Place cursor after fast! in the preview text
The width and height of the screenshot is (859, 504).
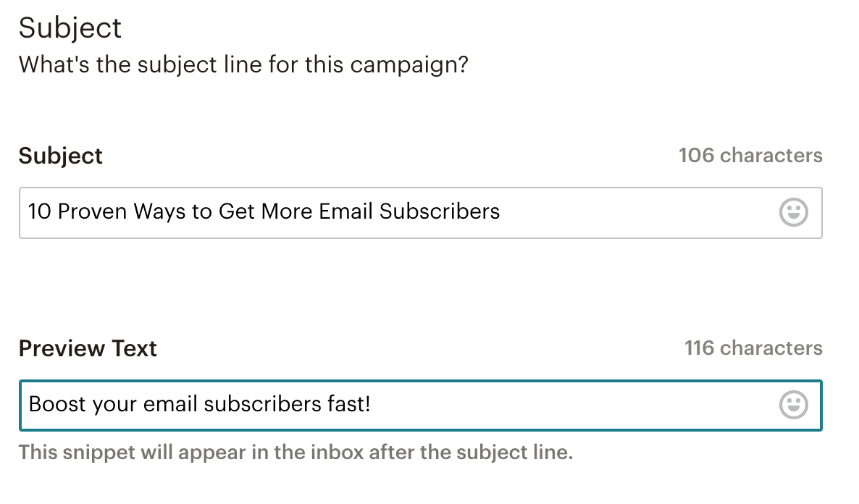point(372,403)
